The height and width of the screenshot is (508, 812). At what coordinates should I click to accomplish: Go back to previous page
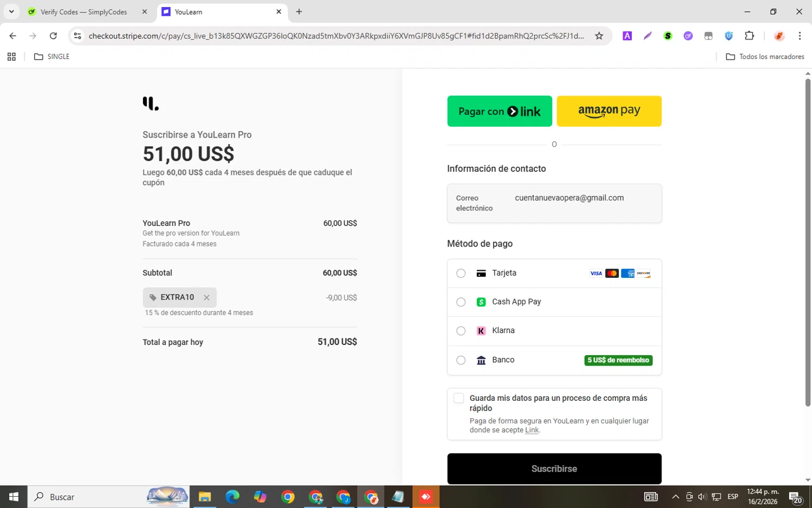click(x=13, y=36)
